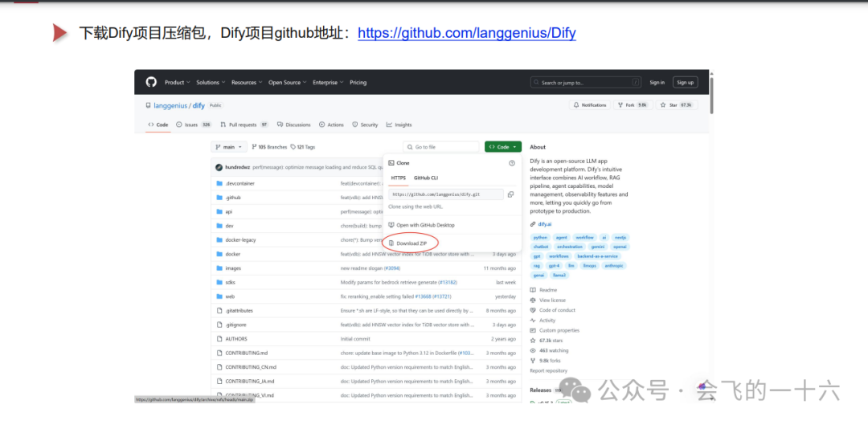The height and width of the screenshot is (425, 868).
Task: Click the web folder icon
Action: 219,296
